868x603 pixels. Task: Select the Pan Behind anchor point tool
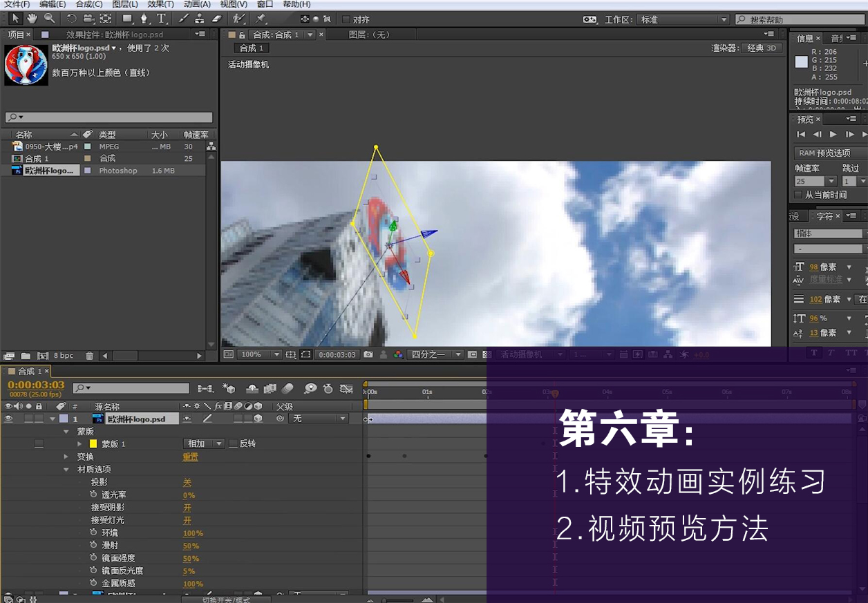(x=106, y=19)
